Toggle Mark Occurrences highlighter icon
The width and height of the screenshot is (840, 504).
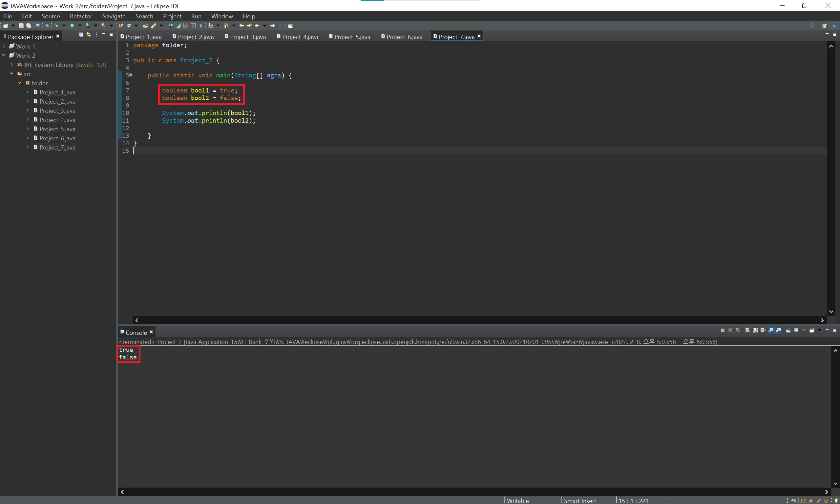click(178, 26)
